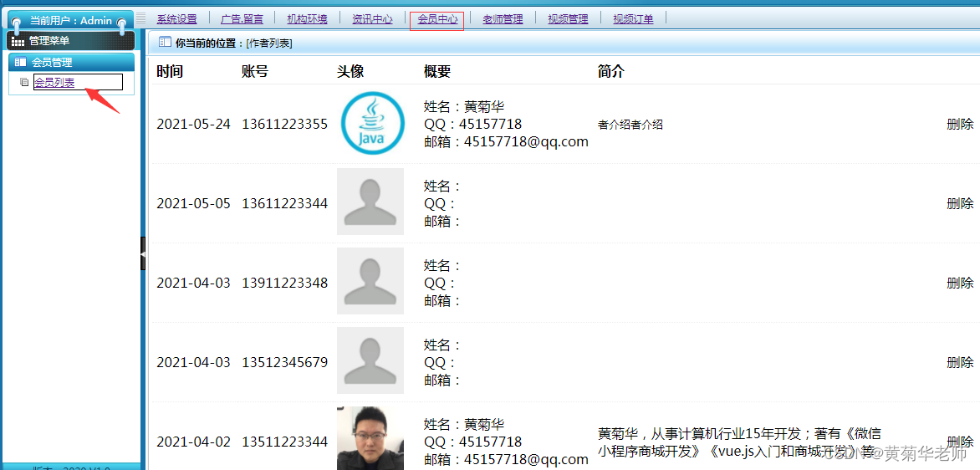Click the panel icon beside 会员管理
The image size is (980, 470).
20,63
